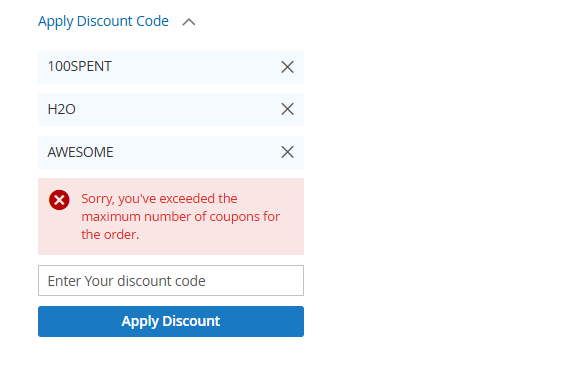Click the applied 100SPENT coupon row
The height and width of the screenshot is (369, 588).
coord(171,67)
